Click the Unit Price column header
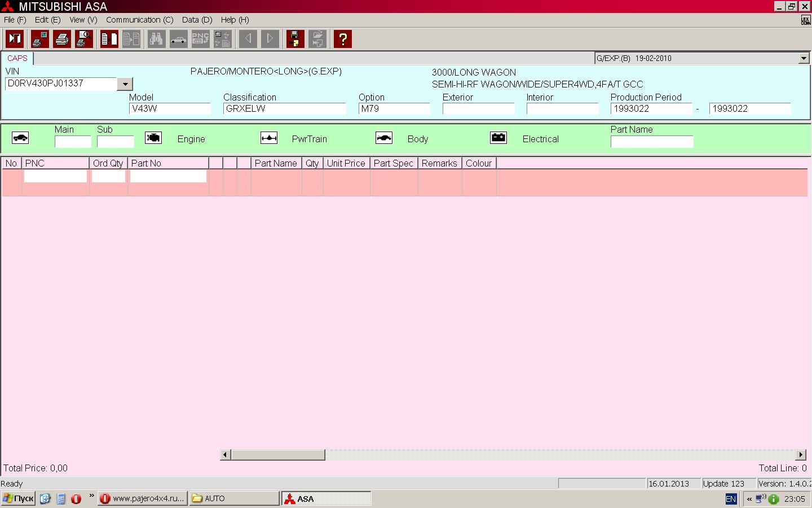This screenshot has height=508, width=812. pyautogui.click(x=346, y=163)
